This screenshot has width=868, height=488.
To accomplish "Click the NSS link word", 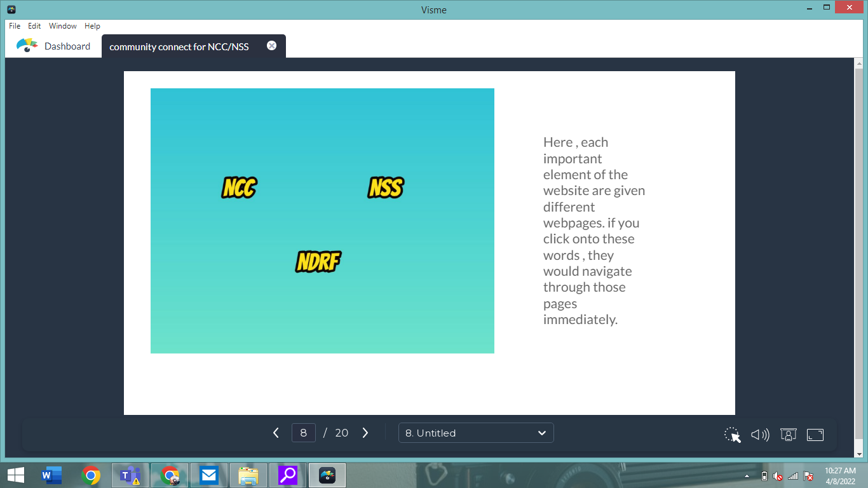I will click(386, 187).
